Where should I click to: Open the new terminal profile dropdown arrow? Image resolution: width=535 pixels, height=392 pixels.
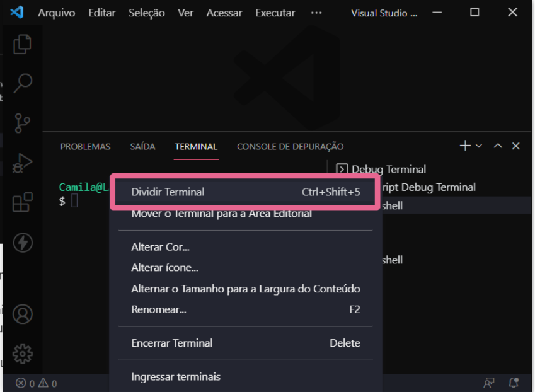tap(478, 146)
